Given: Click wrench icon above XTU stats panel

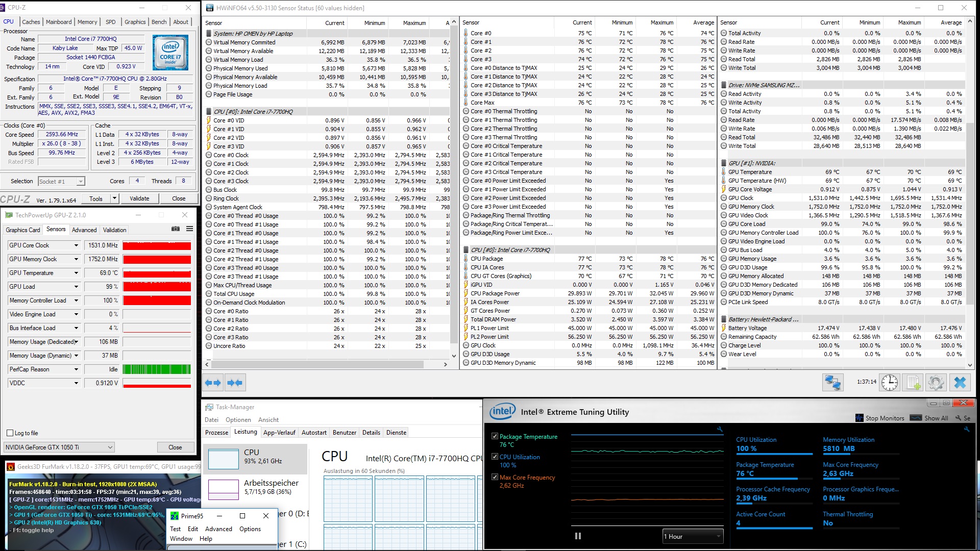Looking at the screenshot, I should click(x=966, y=430).
